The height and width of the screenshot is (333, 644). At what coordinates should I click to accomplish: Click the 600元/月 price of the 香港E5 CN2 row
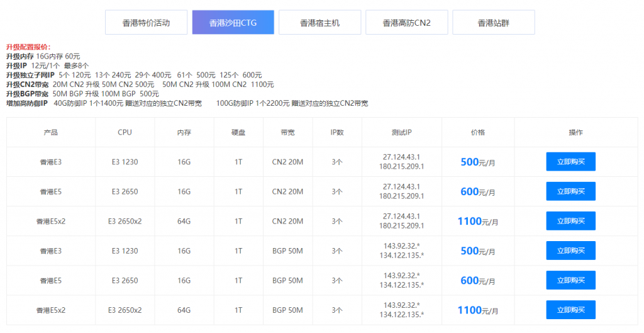[478, 191]
